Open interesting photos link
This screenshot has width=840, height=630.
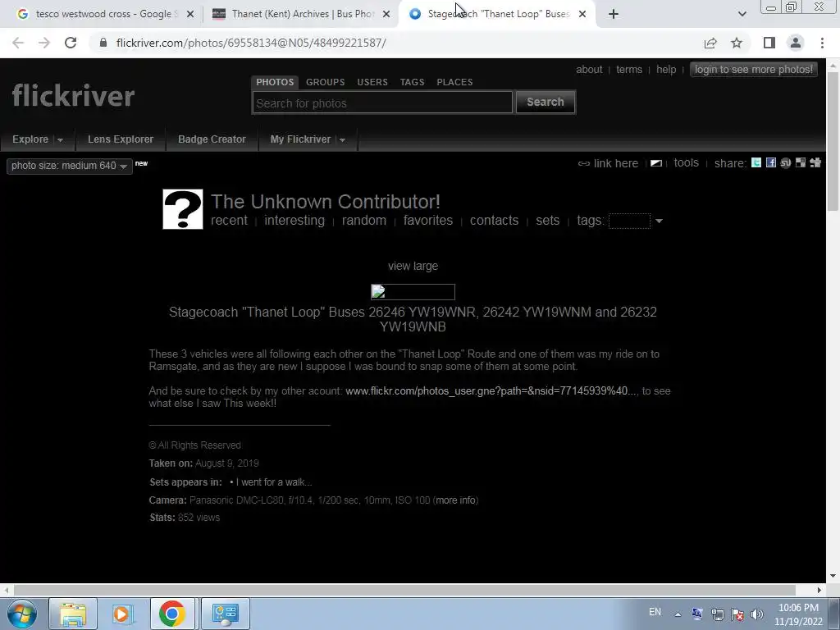click(x=294, y=221)
